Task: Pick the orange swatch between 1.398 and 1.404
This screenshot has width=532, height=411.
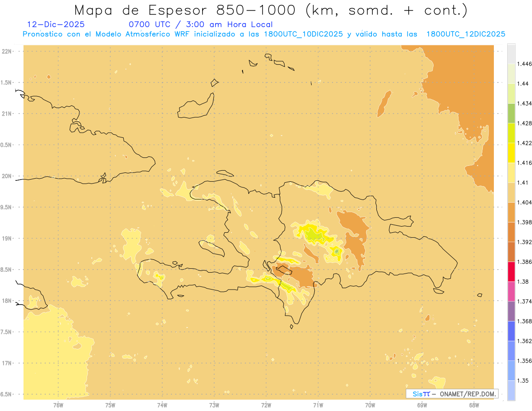Action: click(511, 212)
